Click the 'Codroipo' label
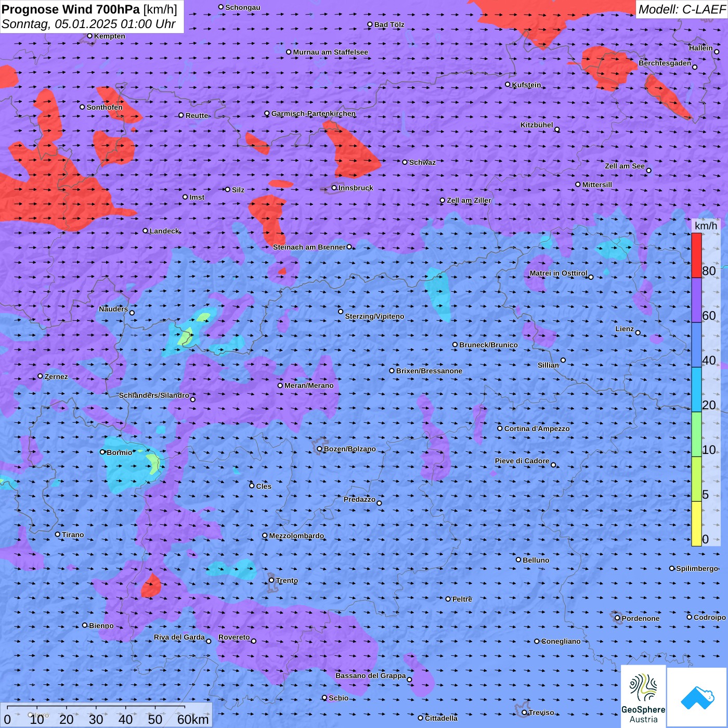Viewport: 728px width, 728px height. pos(709,617)
